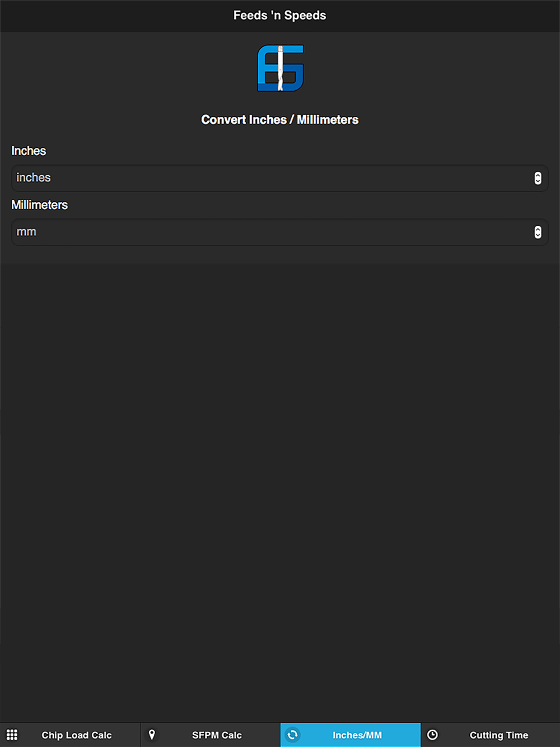
Task: Click the Millimeters field label
Action: tap(39, 205)
